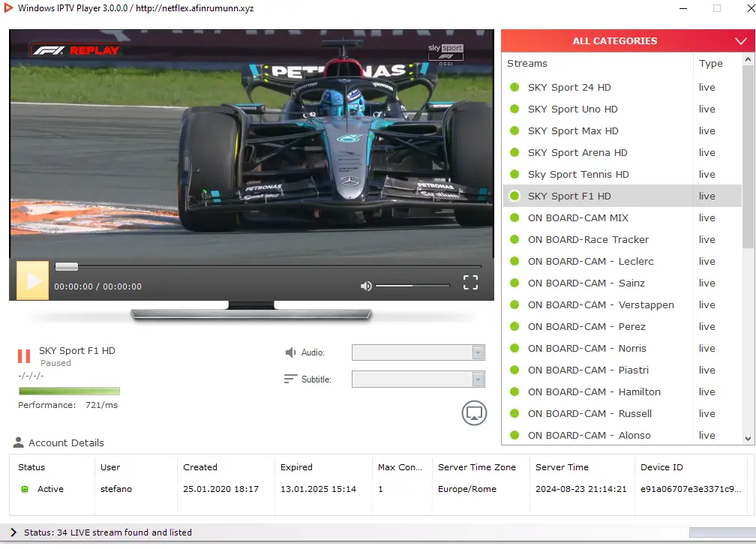Click the Performance 721/ms value
This screenshot has height=549, width=756.
tap(102, 405)
